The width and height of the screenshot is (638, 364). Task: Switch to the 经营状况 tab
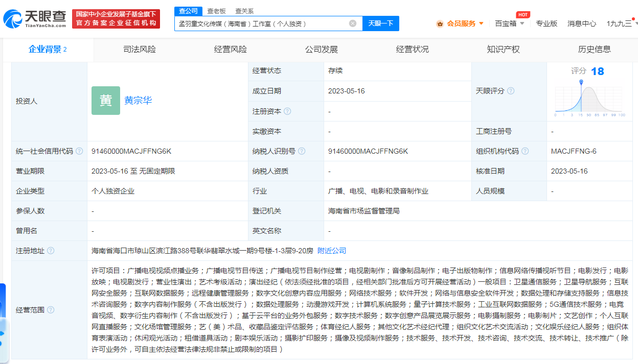413,50
